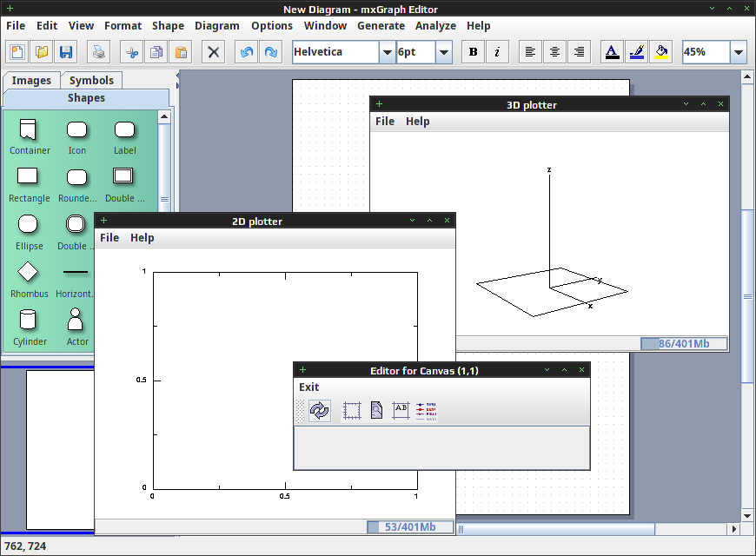Create a new diagram with the New icon
This screenshot has height=556, width=756.
(x=17, y=52)
